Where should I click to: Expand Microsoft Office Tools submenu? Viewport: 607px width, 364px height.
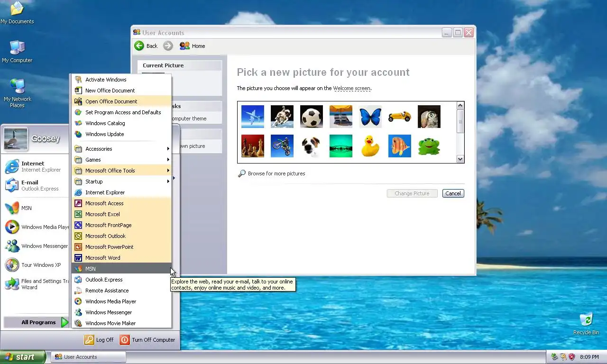[x=121, y=171]
